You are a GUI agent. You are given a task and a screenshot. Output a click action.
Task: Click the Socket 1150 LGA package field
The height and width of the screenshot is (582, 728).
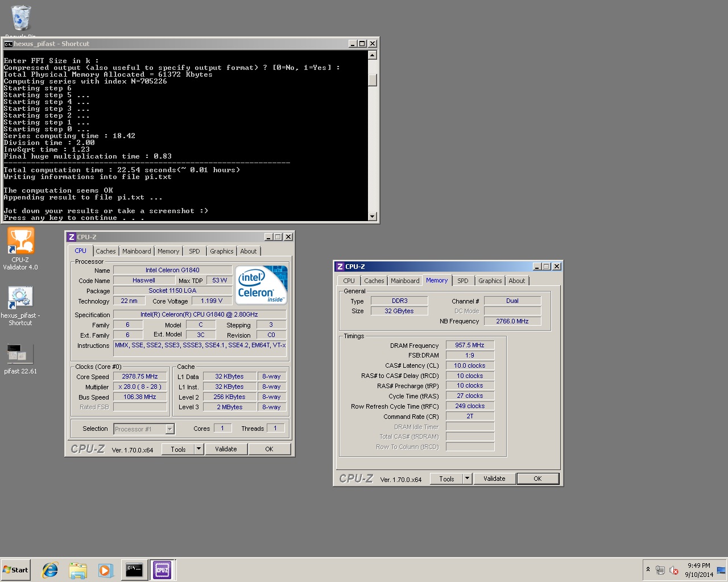pos(172,290)
